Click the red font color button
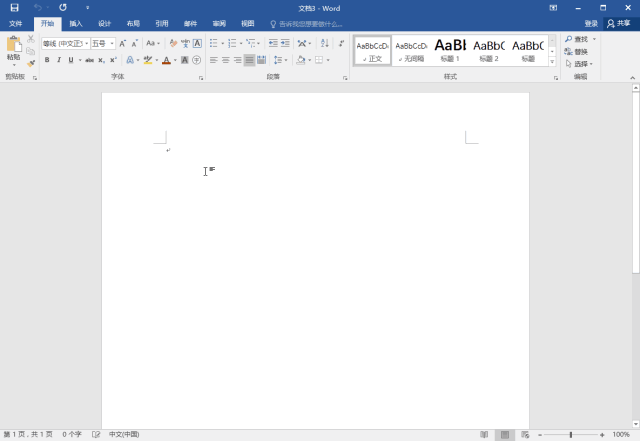 (x=166, y=60)
